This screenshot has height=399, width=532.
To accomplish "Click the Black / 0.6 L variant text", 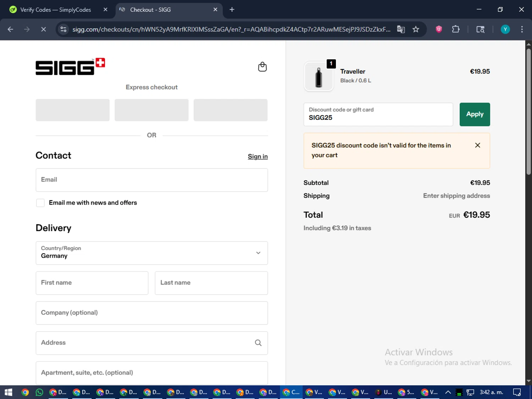I will click(355, 81).
